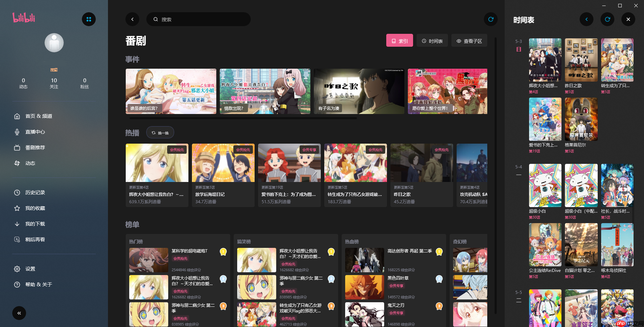Click the 换一换 shuffle button

coord(160,132)
